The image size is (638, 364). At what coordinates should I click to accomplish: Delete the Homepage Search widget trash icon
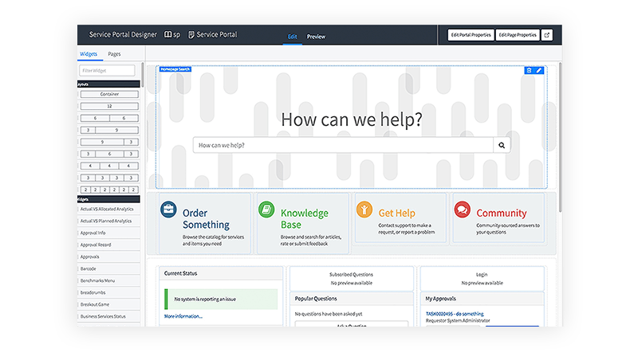coord(529,70)
